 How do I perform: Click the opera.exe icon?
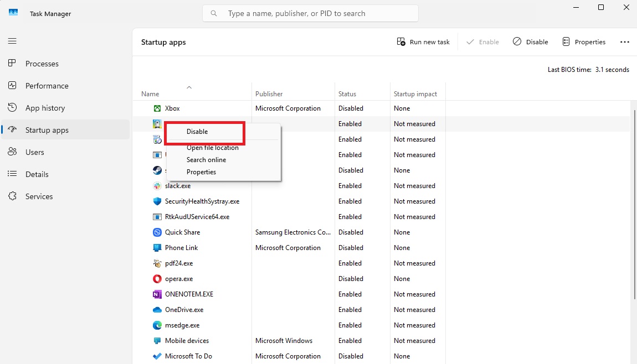point(157,279)
